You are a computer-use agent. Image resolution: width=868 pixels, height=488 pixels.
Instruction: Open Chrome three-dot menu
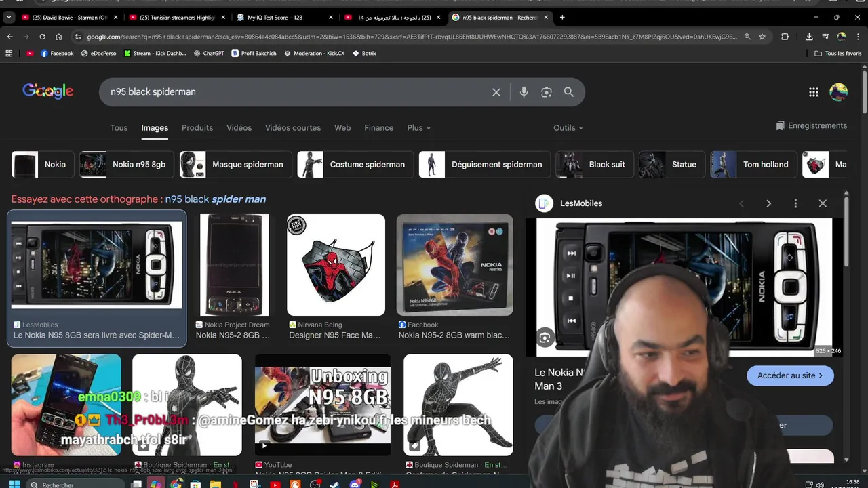858,37
